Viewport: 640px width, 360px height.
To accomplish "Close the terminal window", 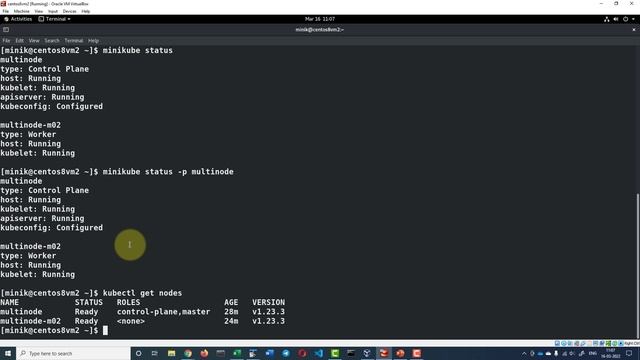I will tap(633, 29).
